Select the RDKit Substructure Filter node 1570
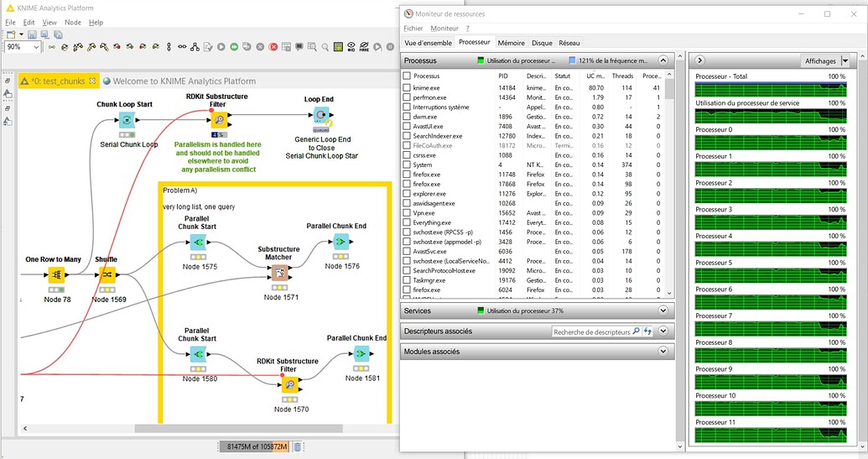 click(289, 385)
